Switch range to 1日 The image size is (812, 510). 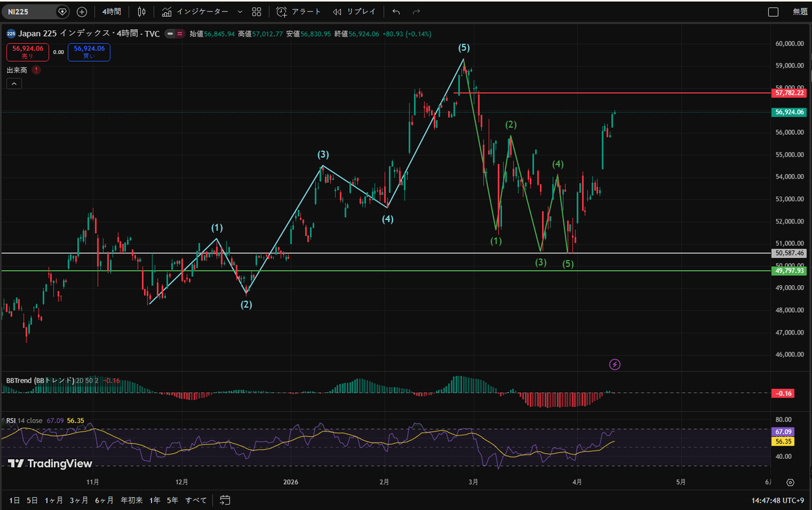point(14,501)
